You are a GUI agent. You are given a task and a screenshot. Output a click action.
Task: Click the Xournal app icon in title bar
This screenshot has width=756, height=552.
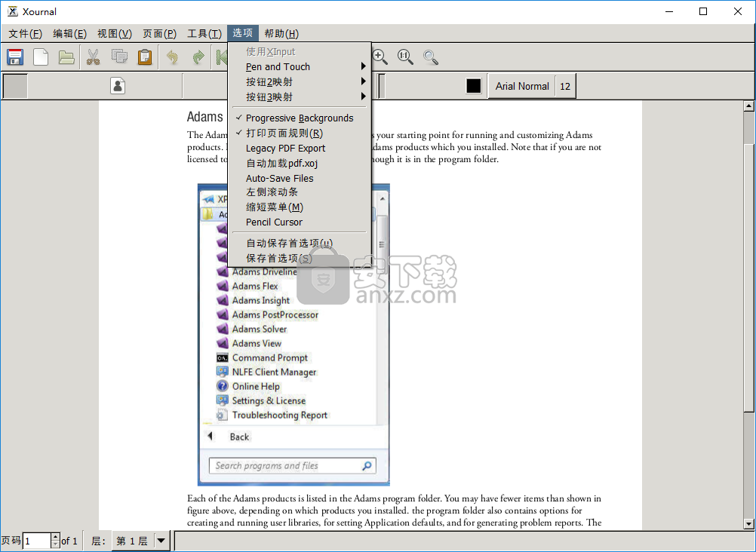pyautogui.click(x=13, y=11)
